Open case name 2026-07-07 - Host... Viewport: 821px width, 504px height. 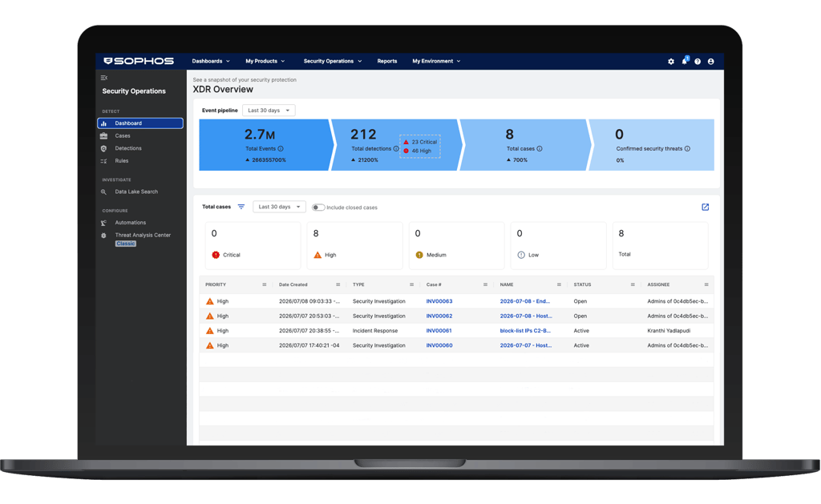[x=526, y=345]
